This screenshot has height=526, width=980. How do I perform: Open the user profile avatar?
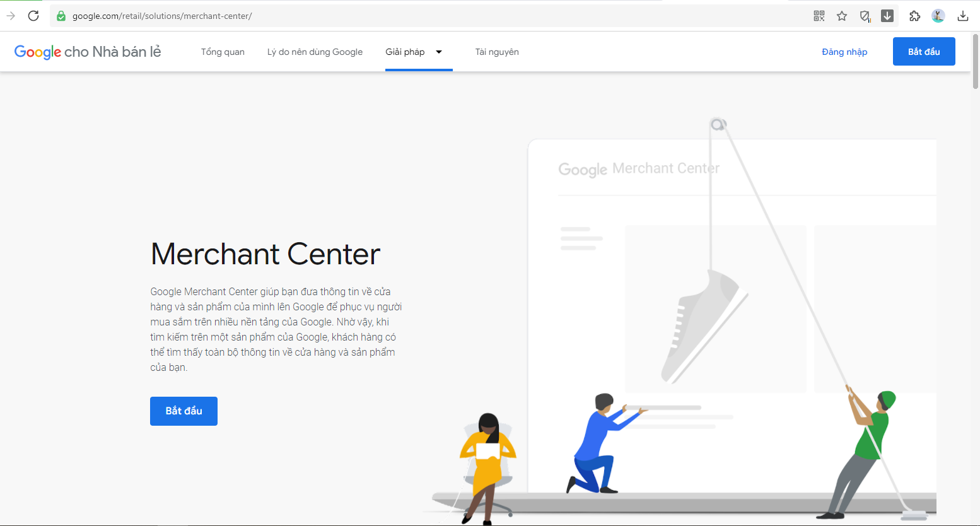point(938,16)
